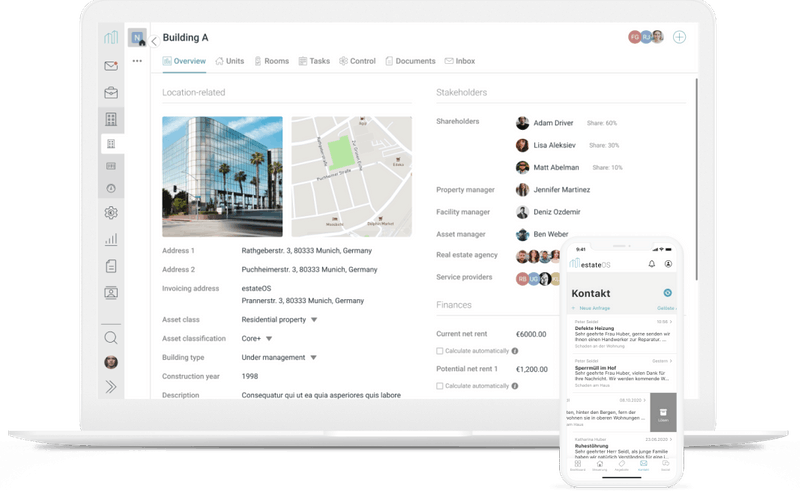Click the document icon in the sidebar
800x491 pixels.
[111, 266]
